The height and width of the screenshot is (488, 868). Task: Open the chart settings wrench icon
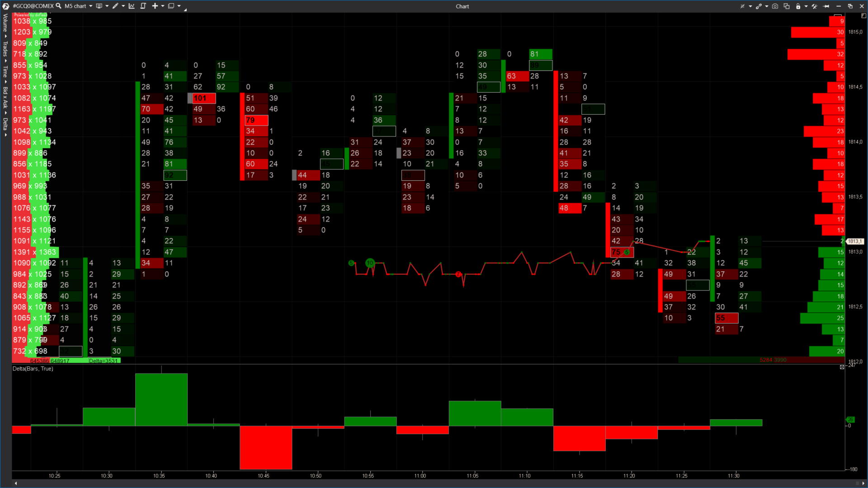[814, 6]
